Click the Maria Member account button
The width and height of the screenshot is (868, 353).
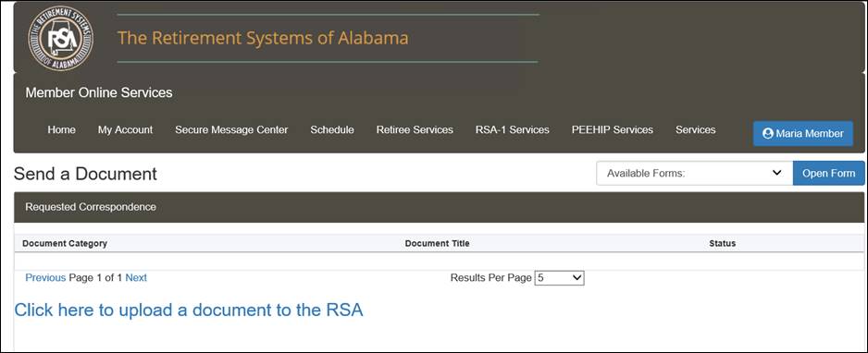[x=803, y=134]
